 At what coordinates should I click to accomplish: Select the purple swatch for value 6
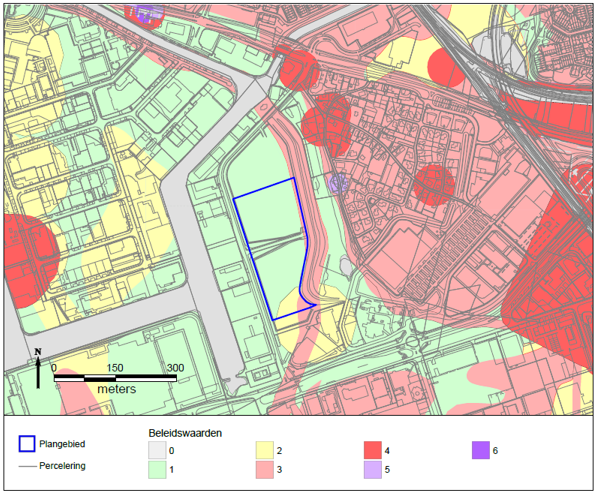point(481,450)
